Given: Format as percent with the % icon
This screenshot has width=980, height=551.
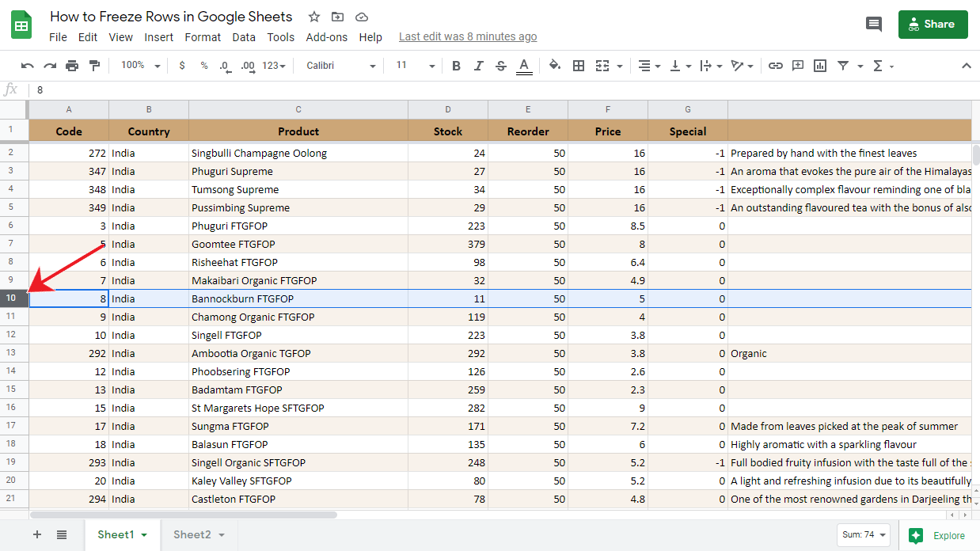Looking at the screenshot, I should (x=204, y=66).
